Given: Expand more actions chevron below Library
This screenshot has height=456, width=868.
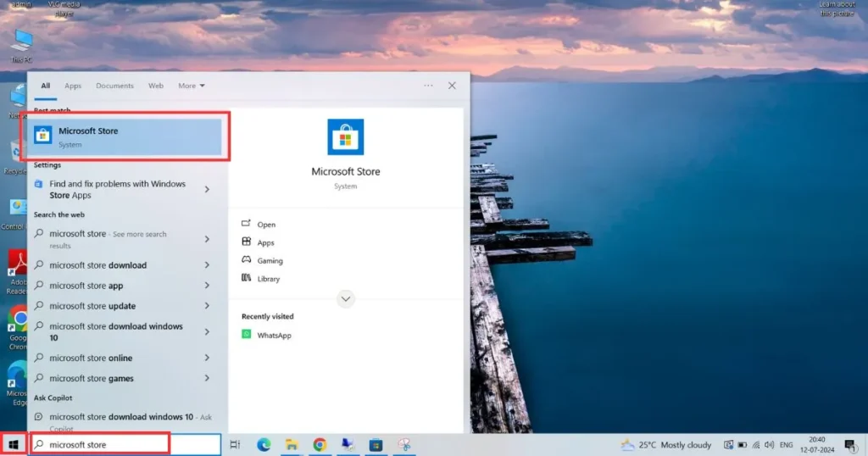Looking at the screenshot, I should click(346, 299).
